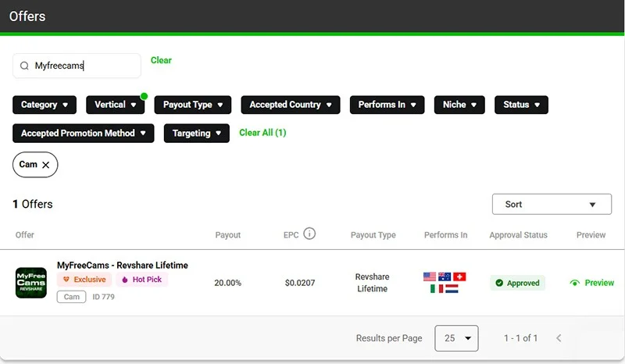625x364 pixels.
Task: Click the Australia flag icon
Action: 445,277
